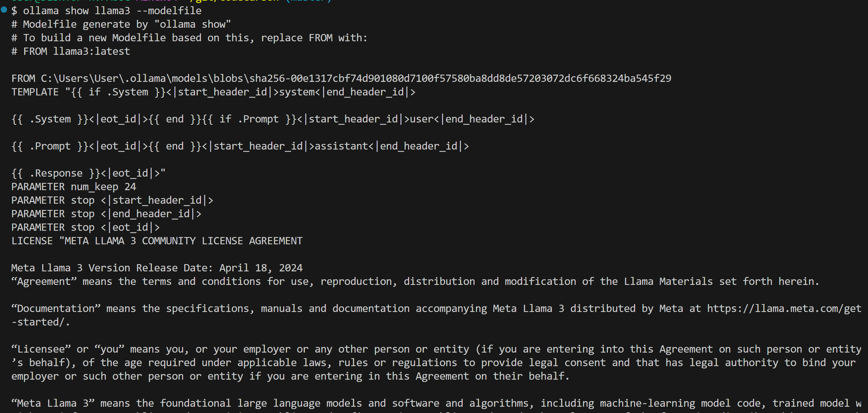Click the sha256 blob file path
This screenshot has width=868, height=413.
point(356,79)
